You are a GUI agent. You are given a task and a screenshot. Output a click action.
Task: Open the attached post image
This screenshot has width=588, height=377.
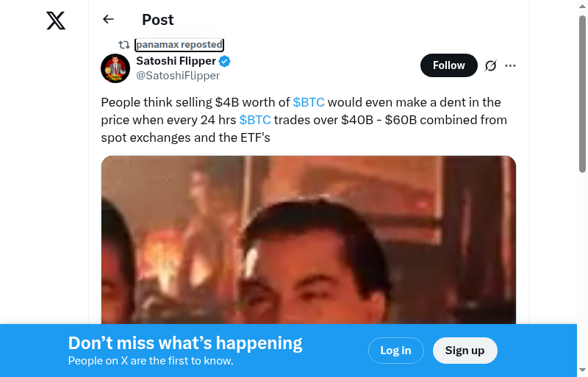pos(308,240)
